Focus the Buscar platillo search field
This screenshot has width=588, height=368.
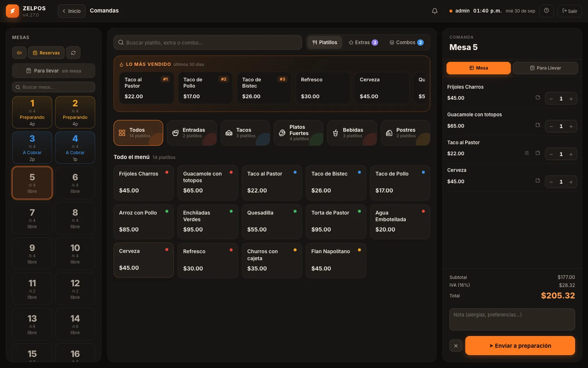208,42
